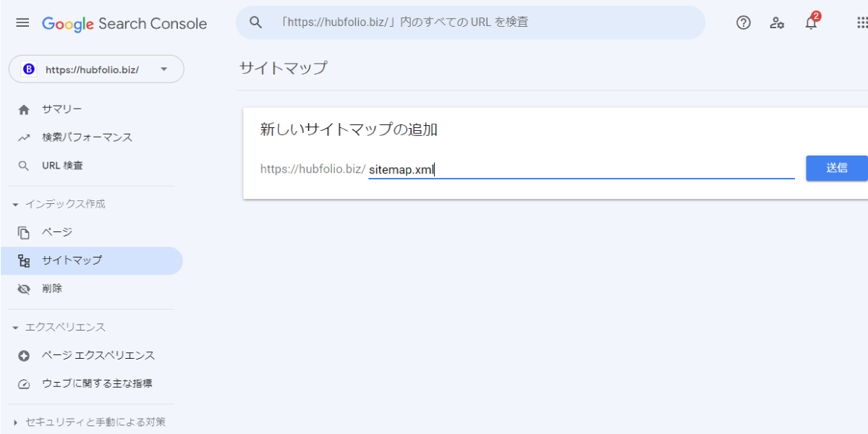Click the サイトマップ tree icon
The height and width of the screenshot is (434, 868).
24,260
